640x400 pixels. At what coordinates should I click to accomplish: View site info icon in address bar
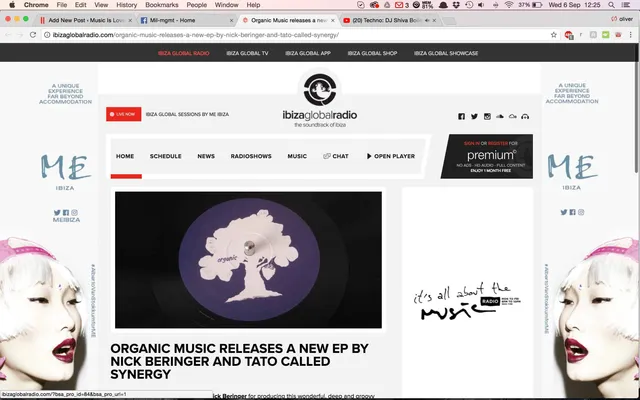[x=47, y=35]
